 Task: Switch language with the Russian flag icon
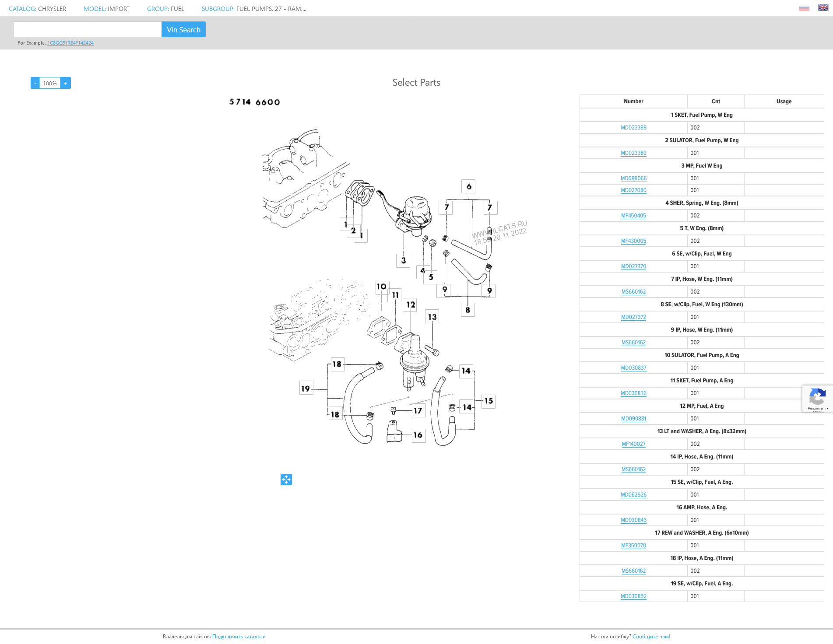(x=804, y=8)
